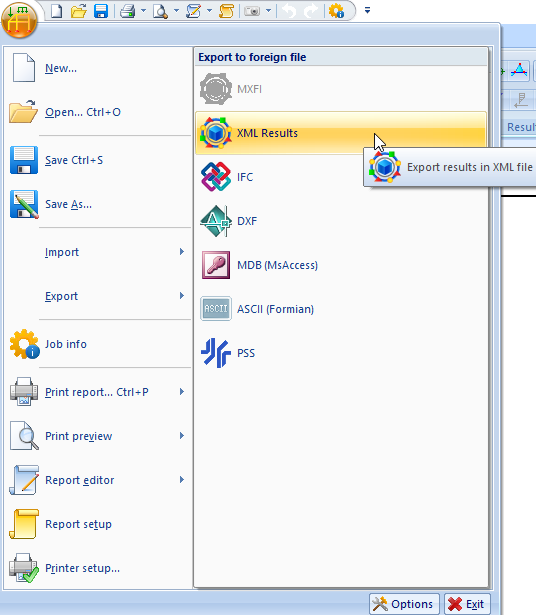Click Save floppy icon in quick access toolbar
The height and width of the screenshot is (615, 536).
[x=101, y=11]
